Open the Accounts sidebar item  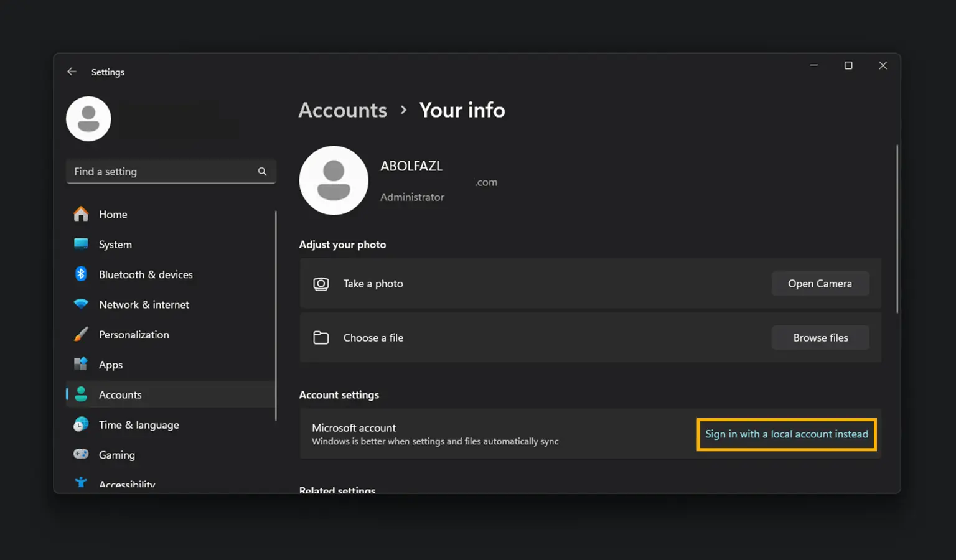[x=120, y=394]
